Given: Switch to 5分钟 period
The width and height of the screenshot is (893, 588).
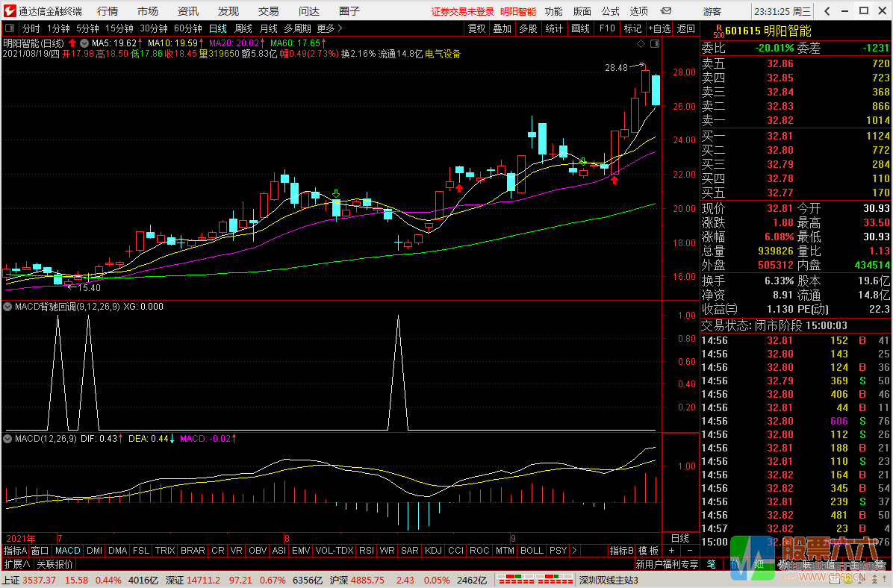Looking at the screenshot, I should (x=87, y=28).
